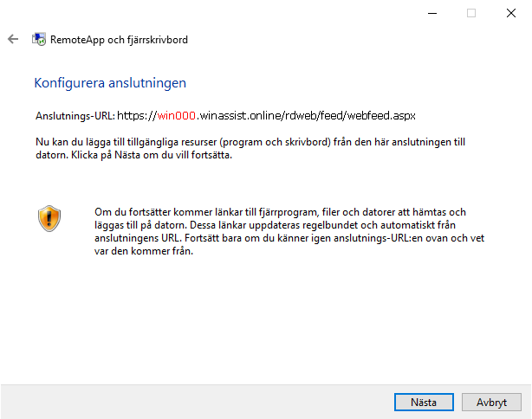The width and height of the screenshot is (532, 419).
Task: Click the back arrow in the wizard header
Action: (13, 40)
